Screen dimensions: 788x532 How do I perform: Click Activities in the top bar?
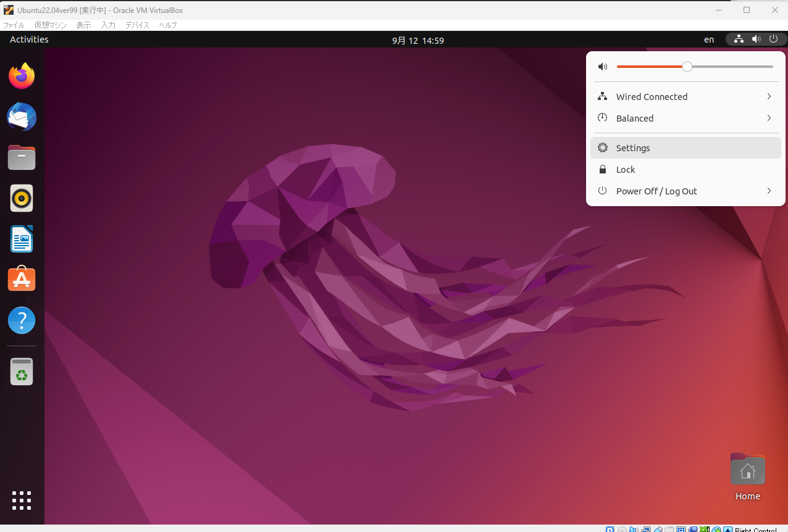(28, 39)
